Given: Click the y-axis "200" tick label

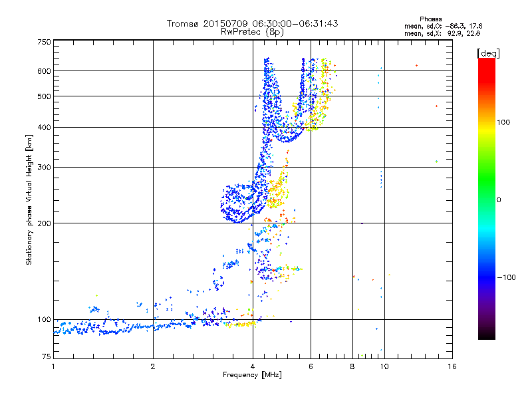Looking at the screenshot, I should pyautogui.click(x=44, y=223).
